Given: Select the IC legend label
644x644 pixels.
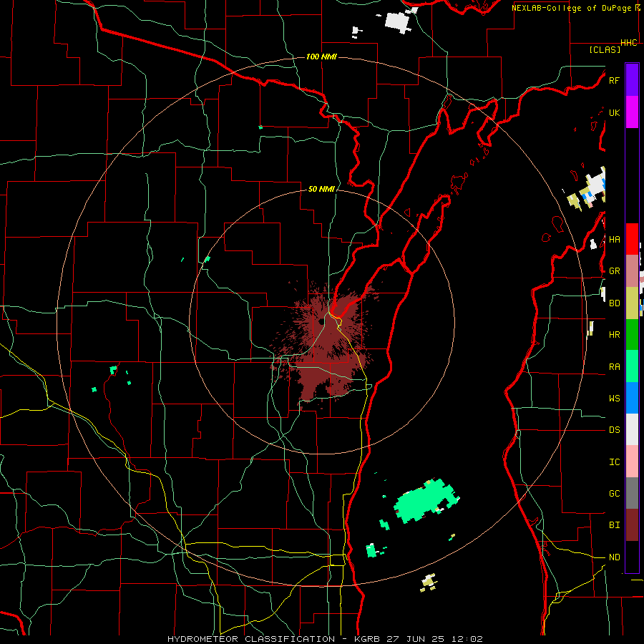Looking at the screenshot, I should [614, 462].
